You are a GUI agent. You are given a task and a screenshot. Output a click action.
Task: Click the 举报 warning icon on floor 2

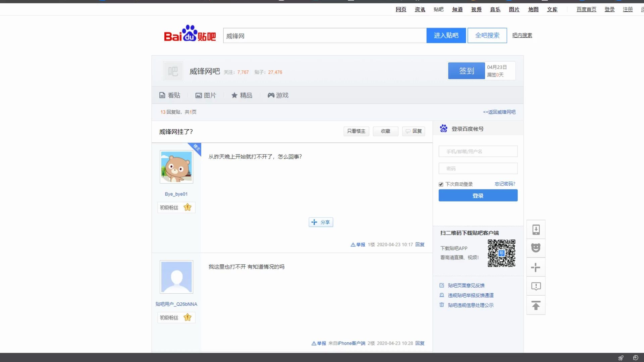pyautogui.click(x=314, y=343)
